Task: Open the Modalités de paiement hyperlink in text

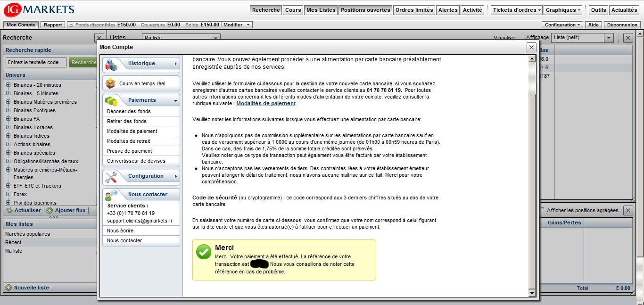Action: pyautogui.click(x=266, y=103)
